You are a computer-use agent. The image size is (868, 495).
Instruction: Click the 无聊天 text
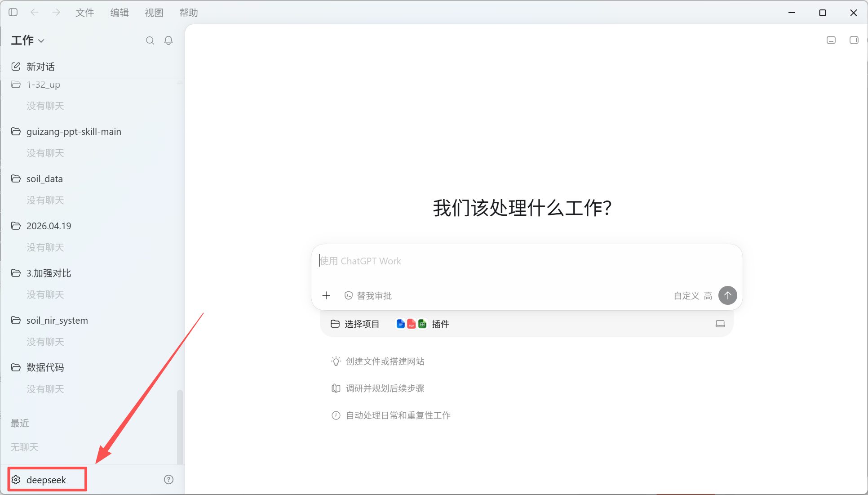[x=24, y=447]
